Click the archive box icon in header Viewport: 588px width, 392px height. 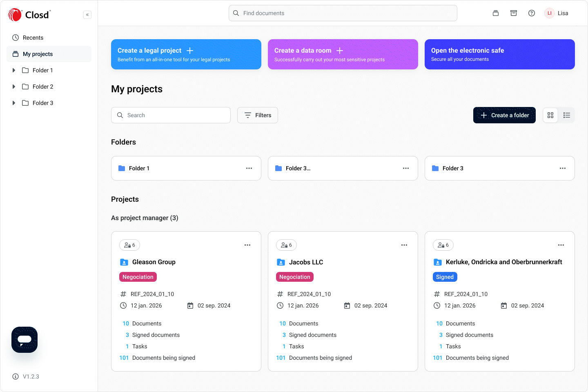point(514,13)
